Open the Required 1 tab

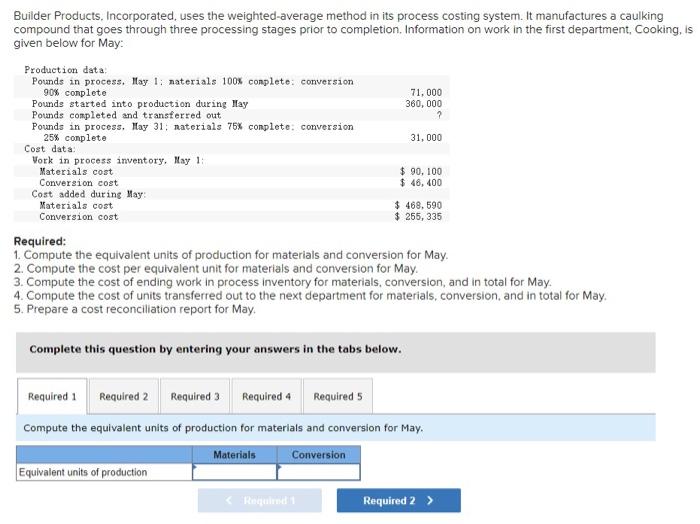[x=52, y=396]
